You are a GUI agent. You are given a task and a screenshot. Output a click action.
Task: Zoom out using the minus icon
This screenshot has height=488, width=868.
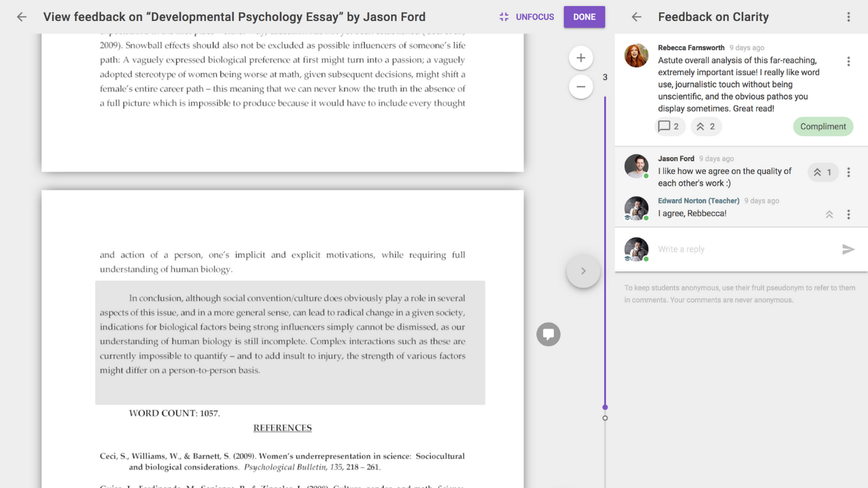tap(580, 87)
